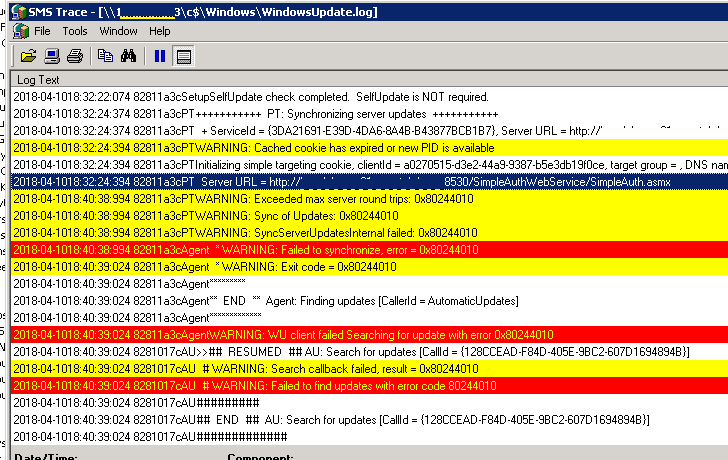The image size is (728, 460).
Task: Select the SimpleAuth.asmx Server URL line
Action: [370, 182]
